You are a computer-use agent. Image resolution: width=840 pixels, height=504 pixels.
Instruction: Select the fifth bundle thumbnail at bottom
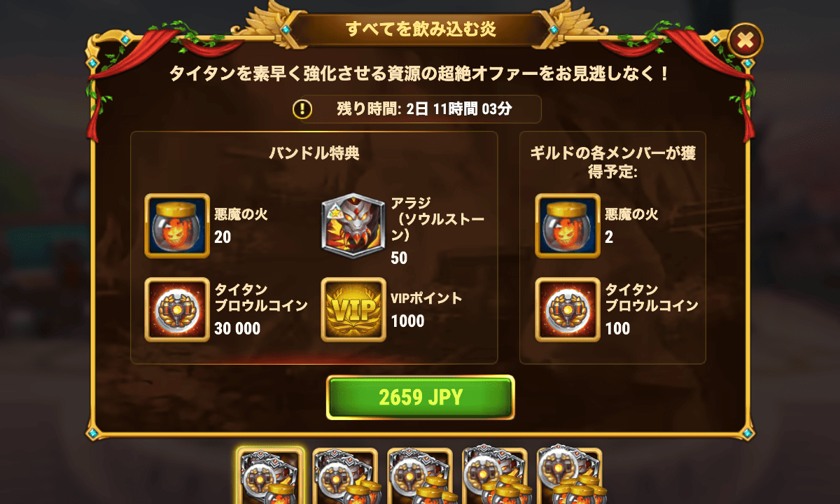[x=569, y=476]
